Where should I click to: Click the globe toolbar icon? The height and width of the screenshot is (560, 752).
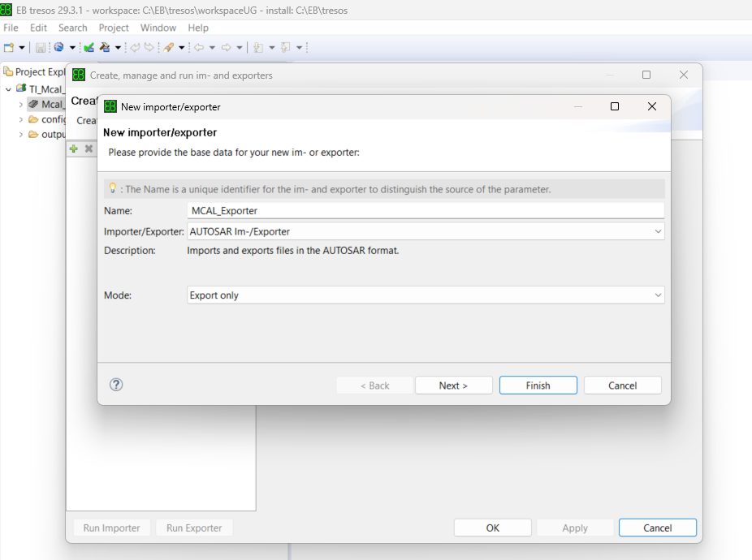(x=59, y=48)
